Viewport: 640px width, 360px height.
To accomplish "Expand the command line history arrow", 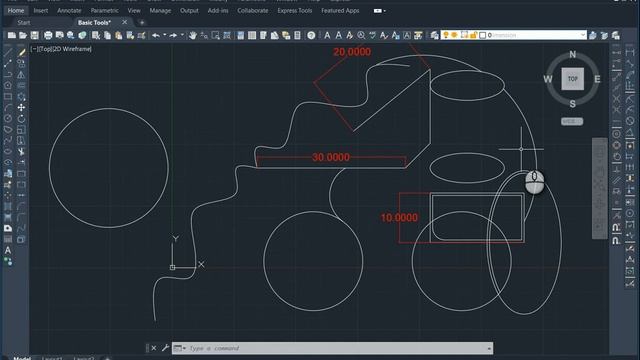I will [489, 348].
